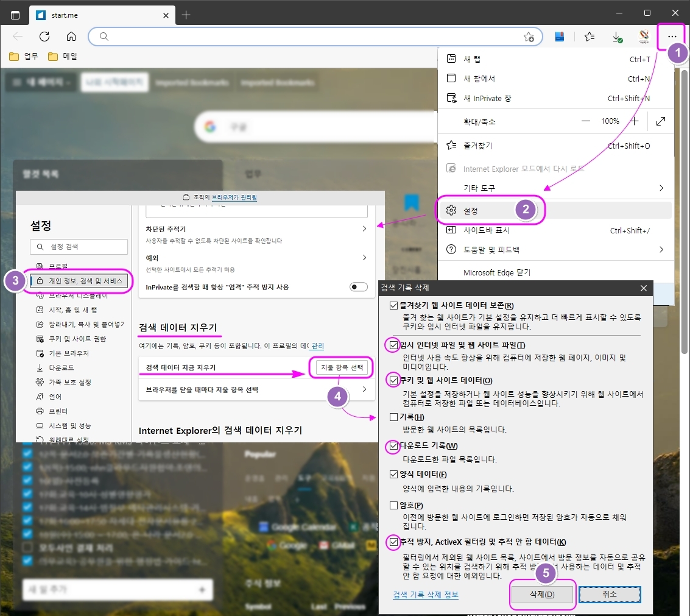Image resolution: width=690 pixels, height=616 pixels.
Task: Toggle 쿠키 및 웹 사이트 데이터 checkbox
Action: pyautogui.click(x=394, y=380)
